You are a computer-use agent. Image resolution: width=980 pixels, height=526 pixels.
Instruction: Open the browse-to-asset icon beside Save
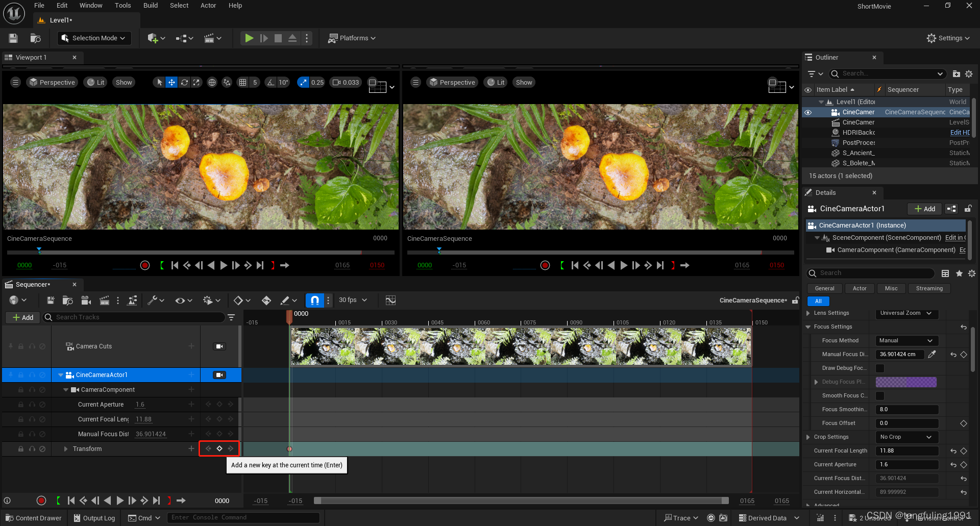(x=35, y=38)
